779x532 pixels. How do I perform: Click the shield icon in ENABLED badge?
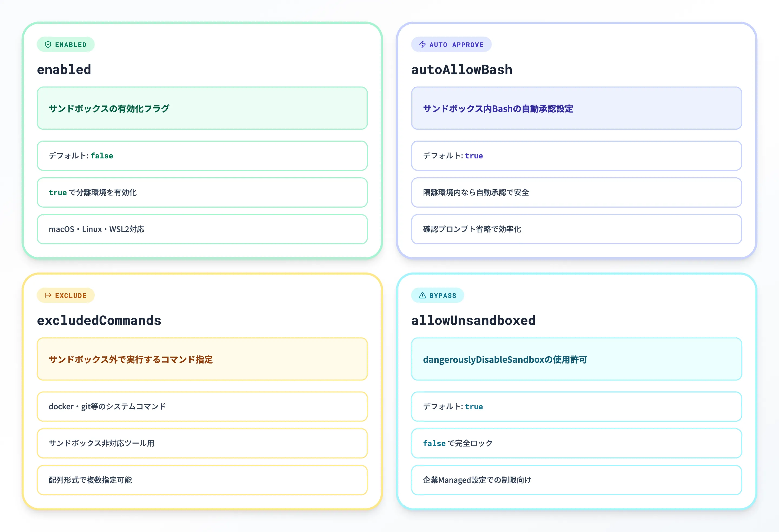pyautogui.click(x=48, y=45)
